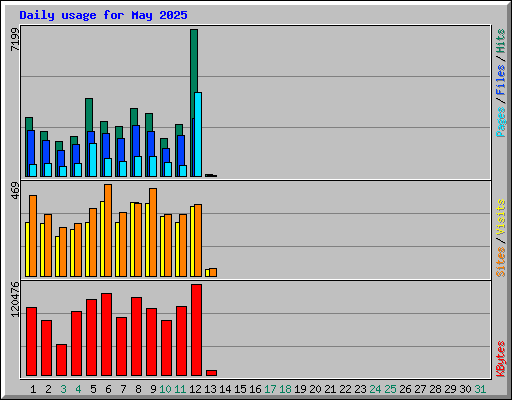The height and width of the screenshot is (400, 512).
Task: Click the small orange Sites bar on day 13
Action: (213, 272)
